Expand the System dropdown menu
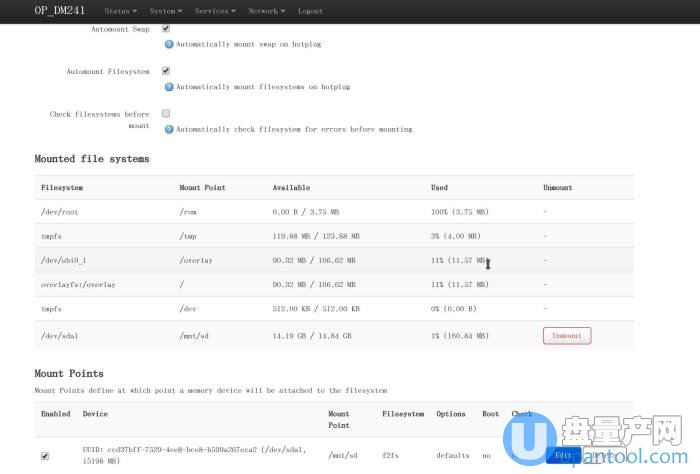The image size is (700, 474). [164, 11]
